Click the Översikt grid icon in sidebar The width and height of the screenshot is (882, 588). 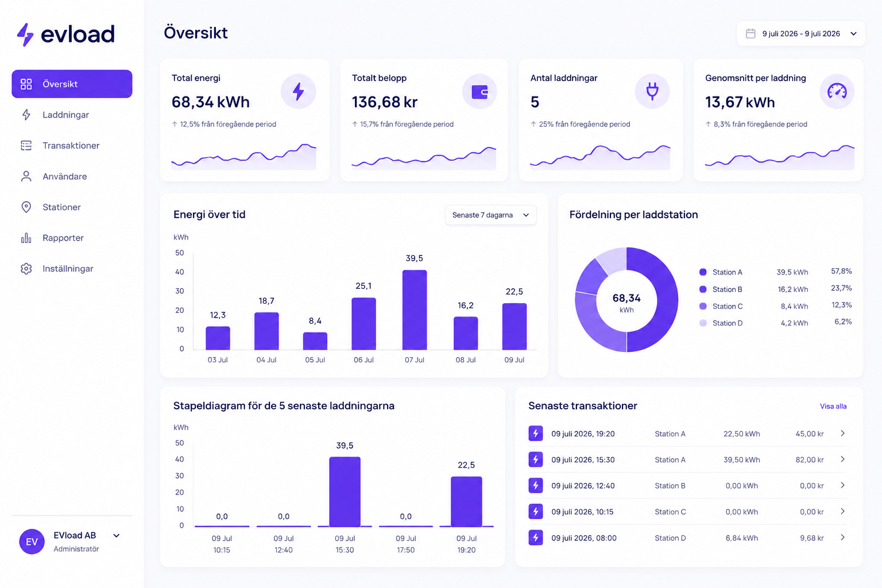[26, 84]
